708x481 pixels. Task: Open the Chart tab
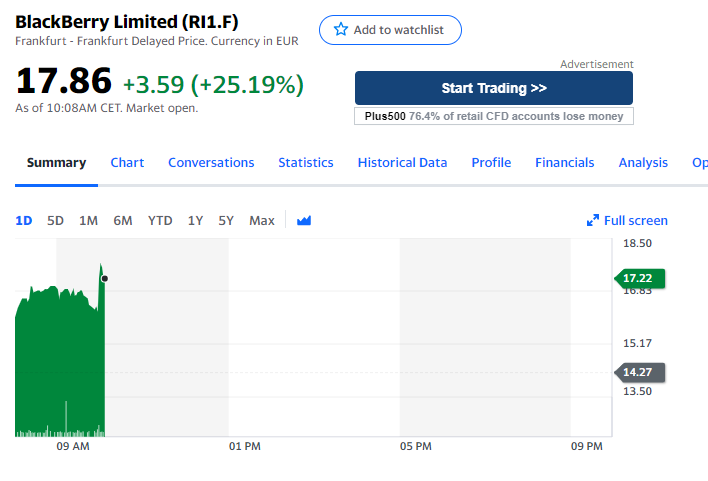pos(127,163)
